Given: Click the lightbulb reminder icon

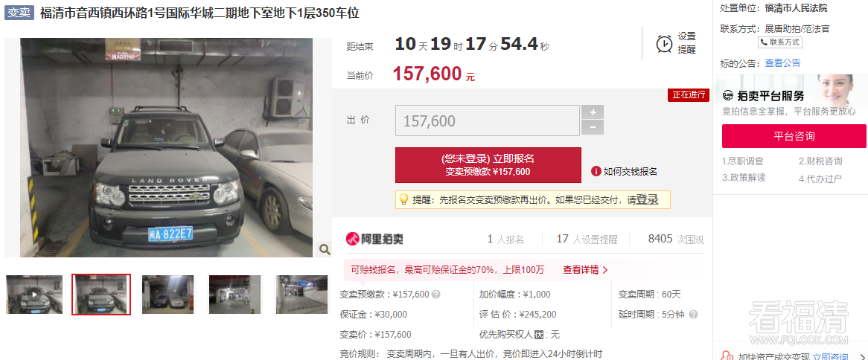Looking at the screenshot, I should (403, 199).
